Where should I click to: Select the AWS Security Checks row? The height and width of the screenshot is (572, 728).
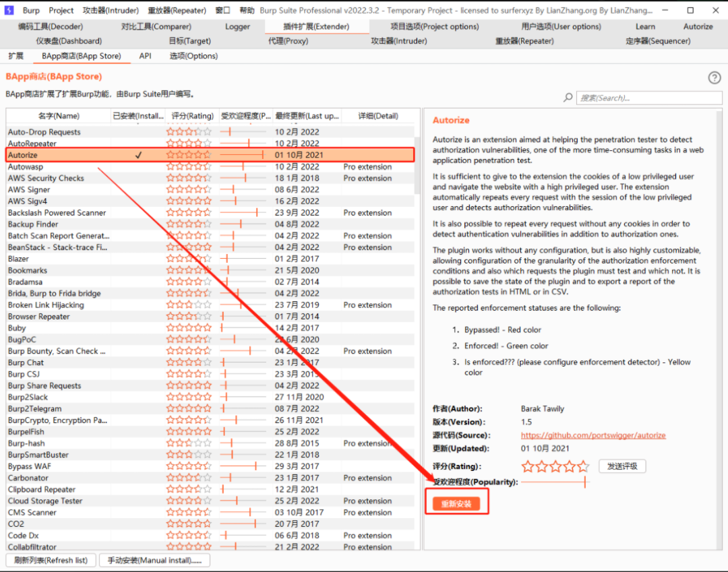pyautogui.click(x=210, y=178)
